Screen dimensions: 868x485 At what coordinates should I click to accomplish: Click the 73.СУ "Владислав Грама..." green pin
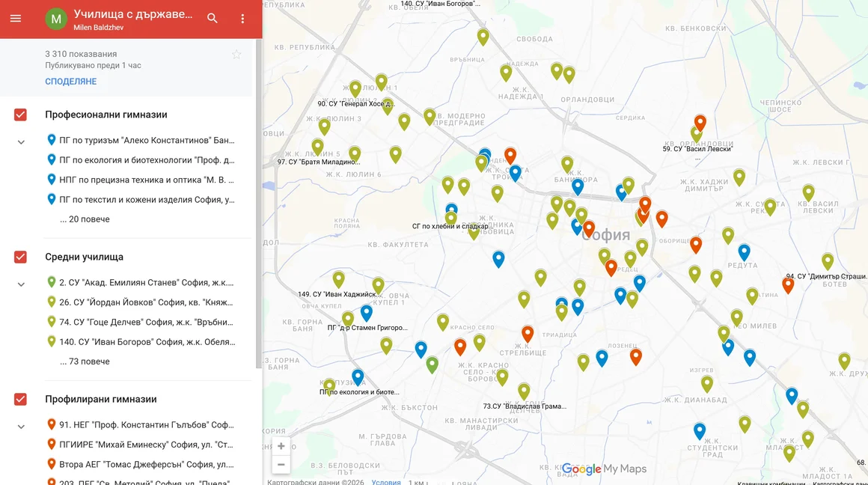524,391
